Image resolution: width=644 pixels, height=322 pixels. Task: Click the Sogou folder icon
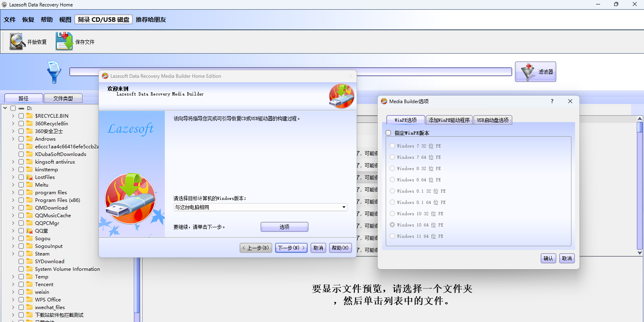pyautogui.click(x=29, y=239)
